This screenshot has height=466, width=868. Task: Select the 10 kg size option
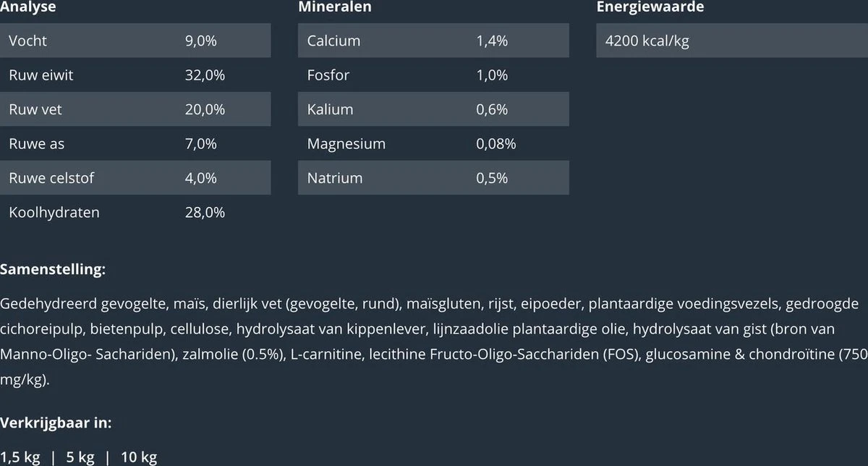point(139,457)
